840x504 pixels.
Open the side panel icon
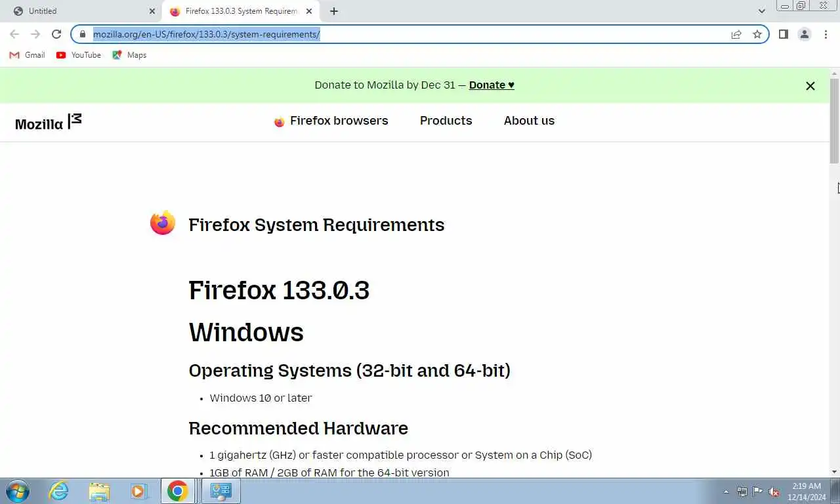[x=783, y=34]
